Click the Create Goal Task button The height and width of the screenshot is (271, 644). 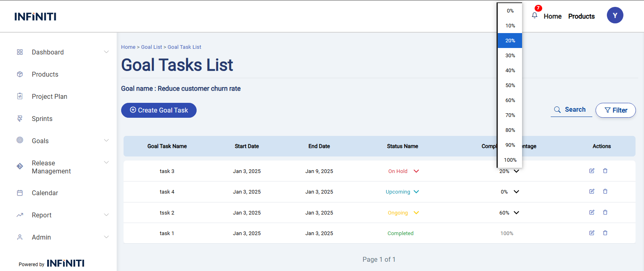(159, 110)
